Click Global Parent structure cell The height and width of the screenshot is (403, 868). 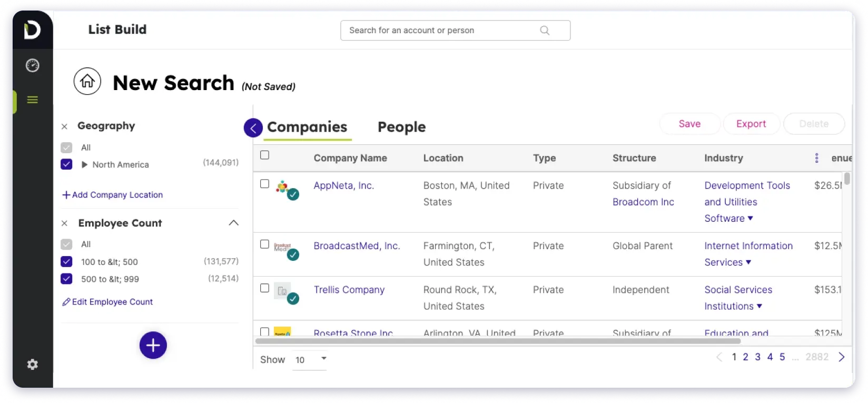[x=643, y=246]
